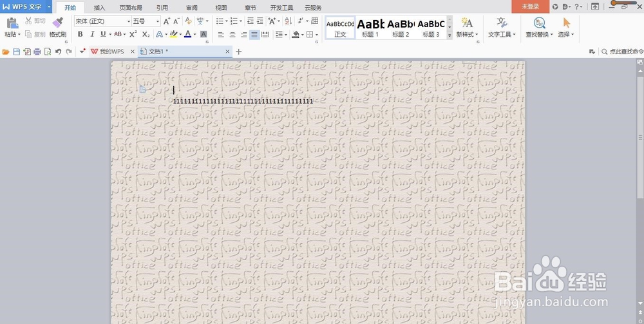Open the 审阅 ribbon tab
The height and width of the screenshot is (324, 644).
pos(191,8)
